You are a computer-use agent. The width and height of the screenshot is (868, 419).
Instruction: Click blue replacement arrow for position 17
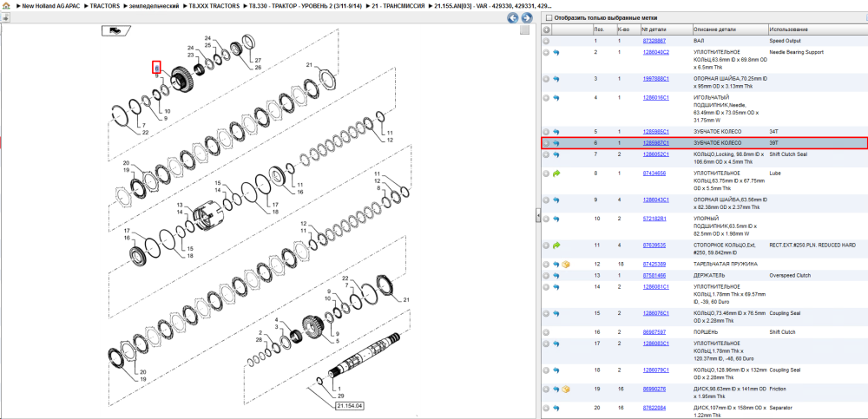[556, 344]
